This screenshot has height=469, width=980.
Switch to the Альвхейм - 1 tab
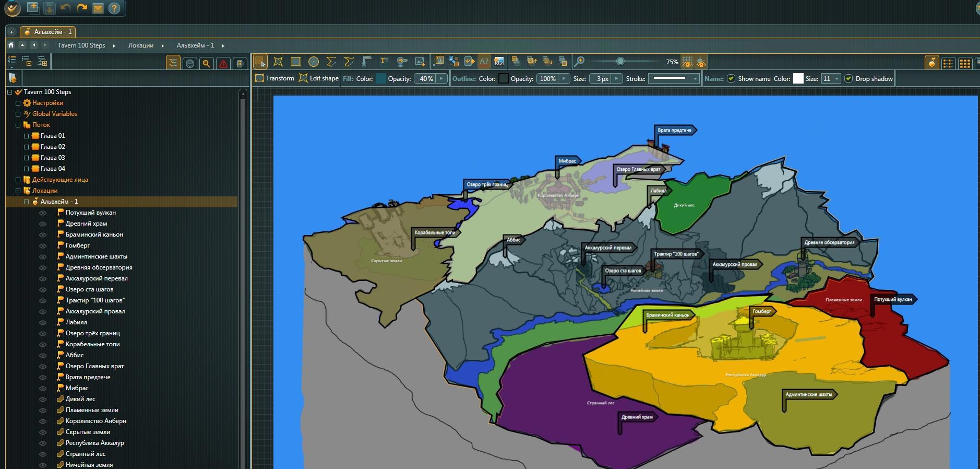pyautogui.click(x=49, y=32)
